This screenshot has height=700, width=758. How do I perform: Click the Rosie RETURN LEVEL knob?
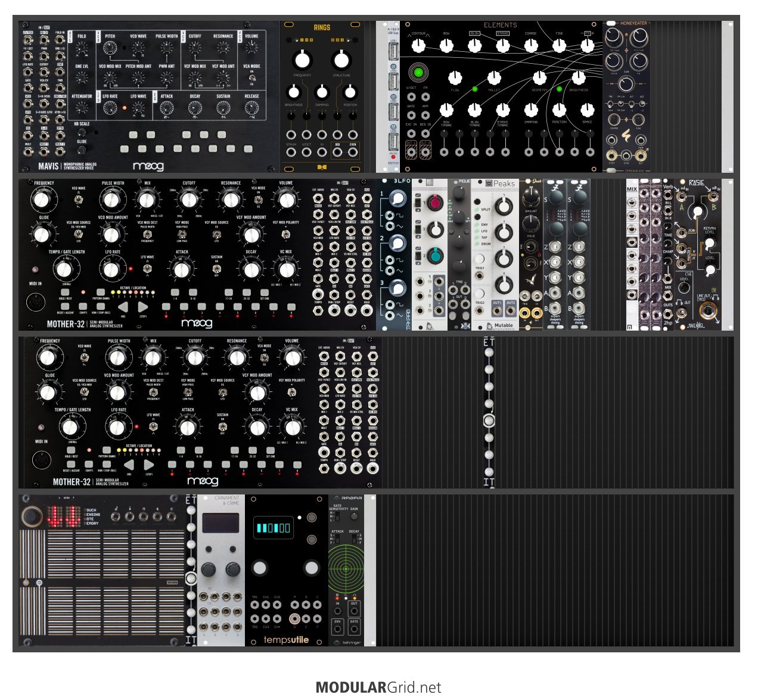click(x=710, y=243)
